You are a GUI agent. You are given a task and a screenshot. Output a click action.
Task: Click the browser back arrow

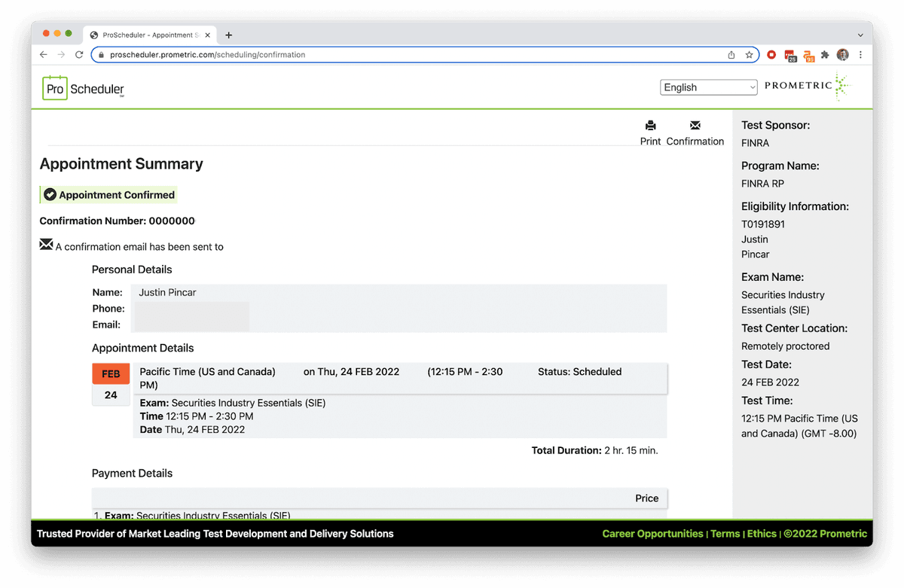pyautogui.click(x=43, y=55)
